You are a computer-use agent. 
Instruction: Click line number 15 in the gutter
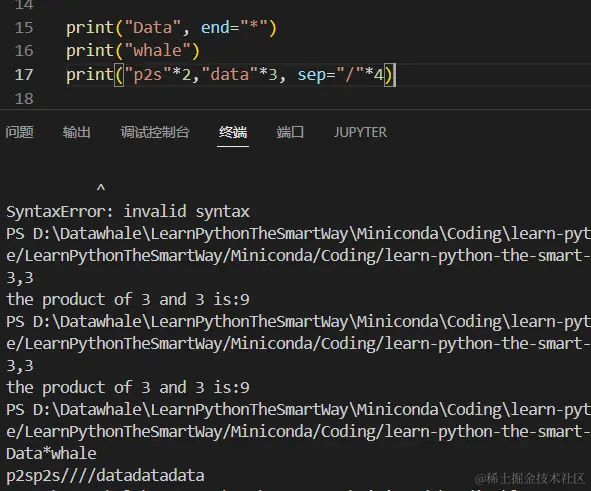point(24,28)
